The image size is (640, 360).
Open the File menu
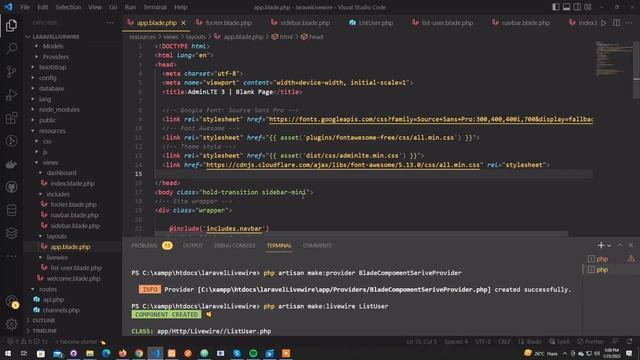tap(25, 7)
